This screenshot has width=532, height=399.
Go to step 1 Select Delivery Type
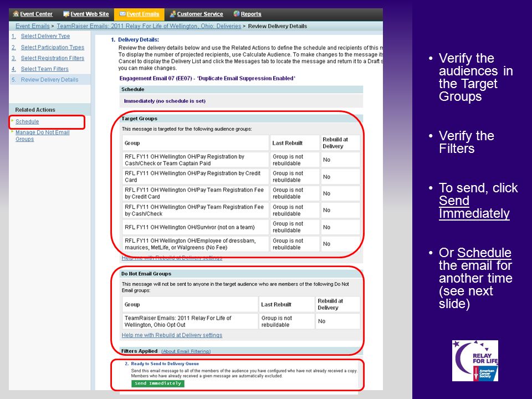click(x=45, y=36)
